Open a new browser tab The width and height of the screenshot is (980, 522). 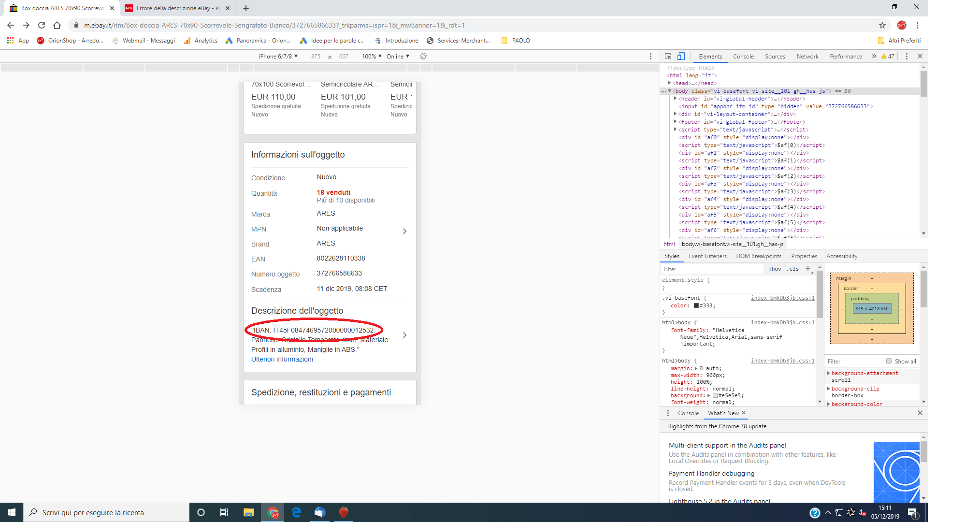click(x=246, y=8)
